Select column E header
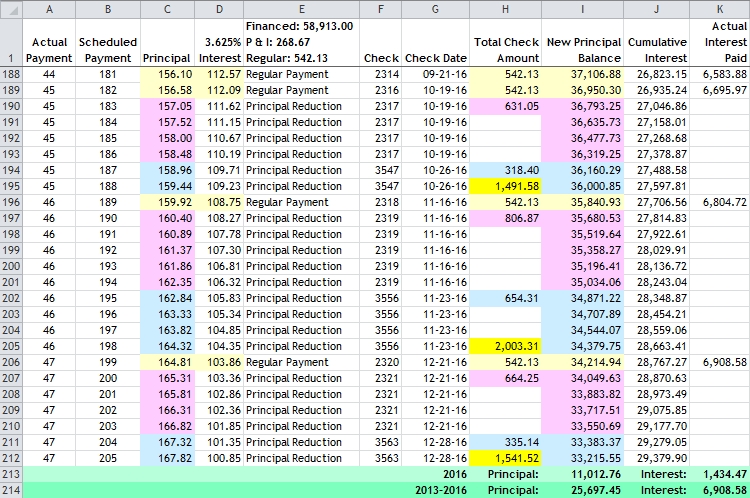 (301, 9)
